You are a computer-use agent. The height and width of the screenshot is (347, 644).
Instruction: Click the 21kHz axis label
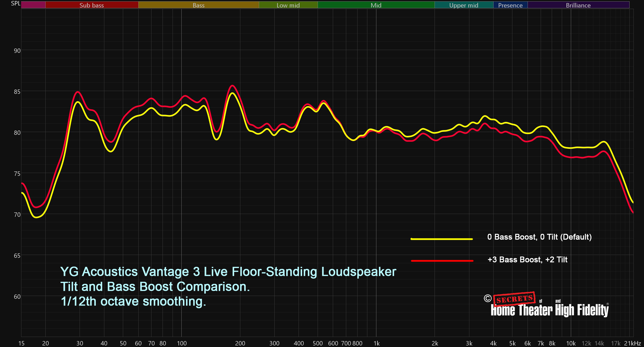632,343
